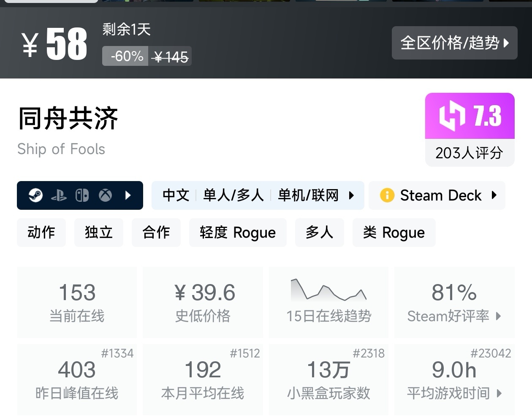Viewport: 532px width, 417px height.
Task: Expand Steam Deck compatibility arrow
Action: click(x=494, y=195)
